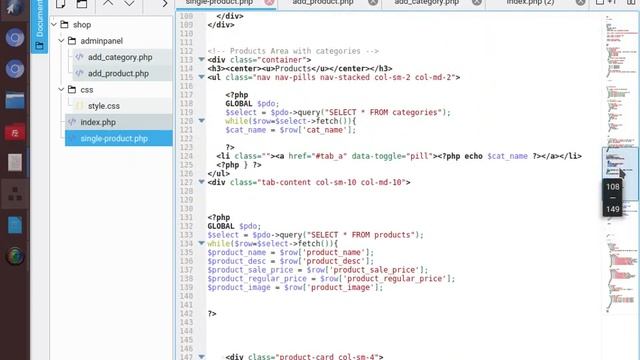The height and width of the screenshot is (360, 640).
Task: Launch the red FileZilla dock icon
Action: click(x=15, y=132)
